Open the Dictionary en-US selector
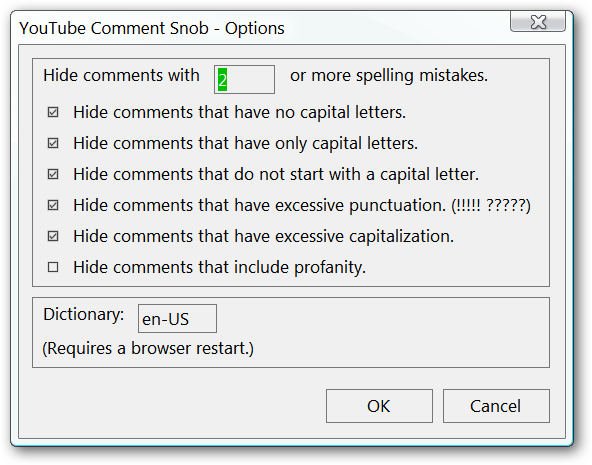The image size is (592, 465). (x=177, y=319)
